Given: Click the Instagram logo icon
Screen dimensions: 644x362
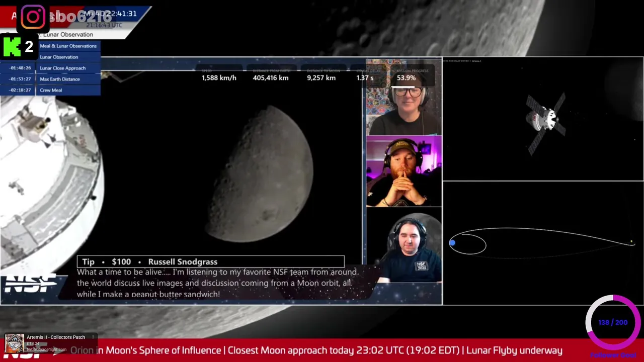Looking at the screenshot, I should click(33, 17).
